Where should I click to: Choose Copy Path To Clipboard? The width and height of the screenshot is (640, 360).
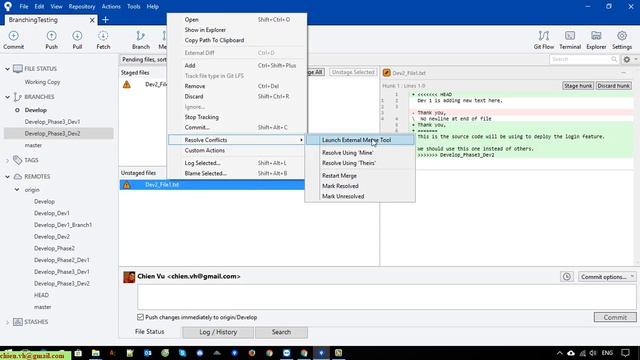coord(237,40)
